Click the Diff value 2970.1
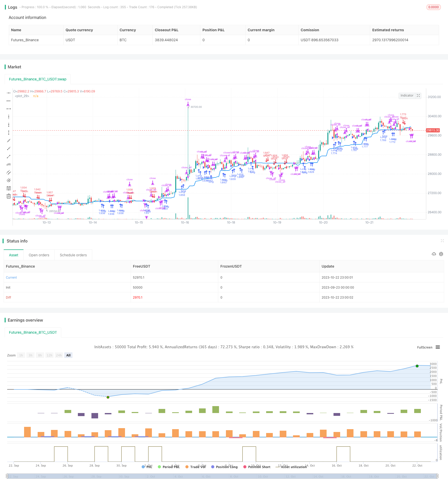The image size is (448, 486). pos(138,297)
